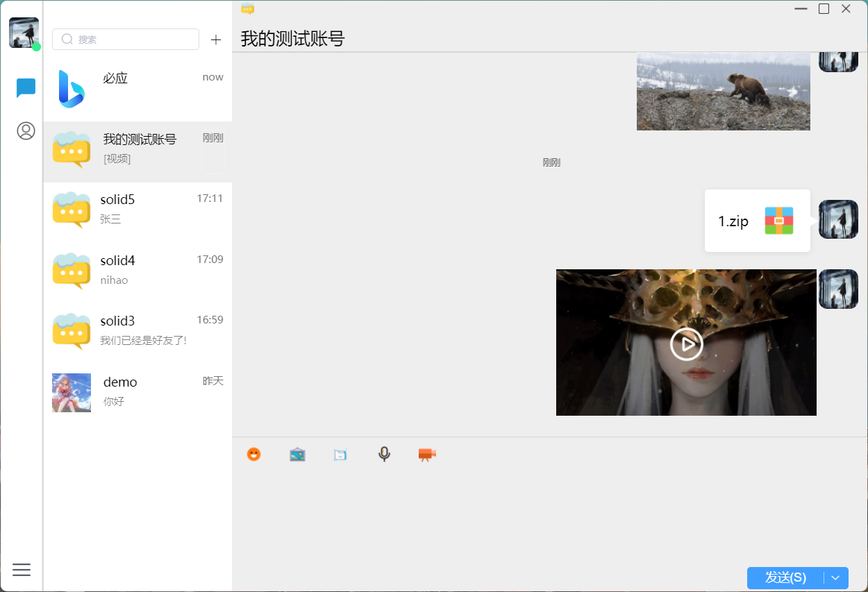Open the emoji picker in toolbar
868x592 pixels.
tap(253, 455)
